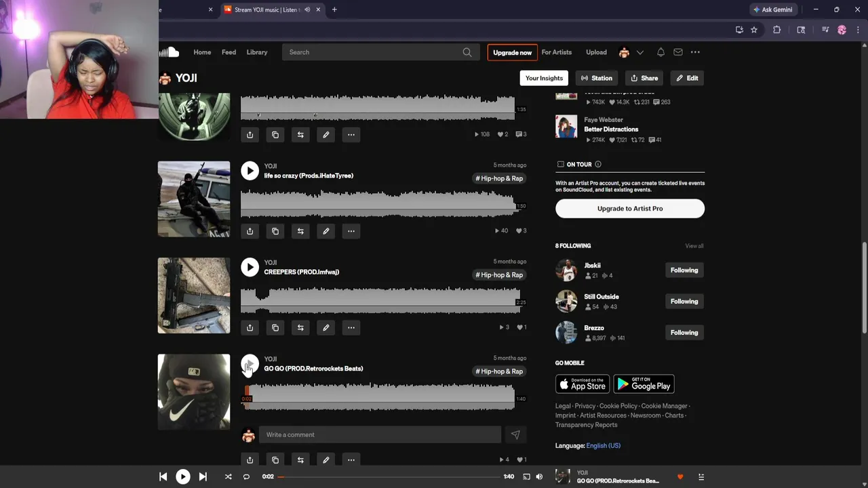This screenshot has height=488, width=868.
Task: Toggle Following for Jbskii
Action: tap(684, 270)
